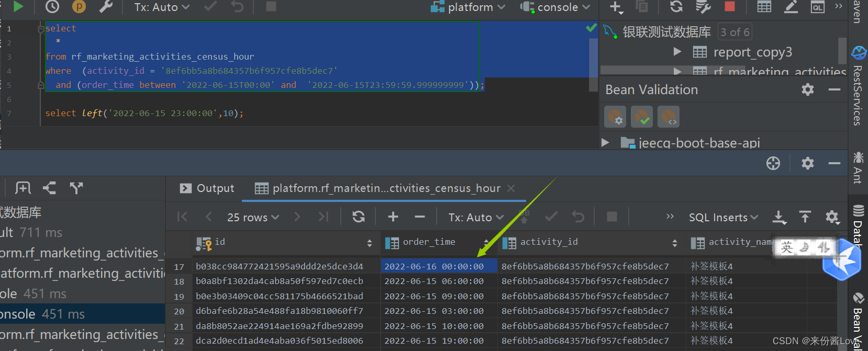Screen dimensions: 868x351
Task: Open Bean Validation panel gear settings
Action: 808,89
